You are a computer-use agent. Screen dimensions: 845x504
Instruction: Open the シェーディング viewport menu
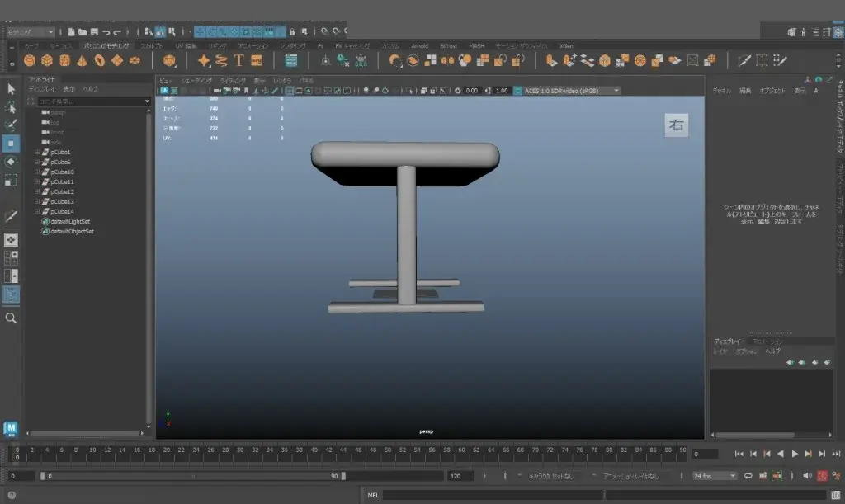196,81
